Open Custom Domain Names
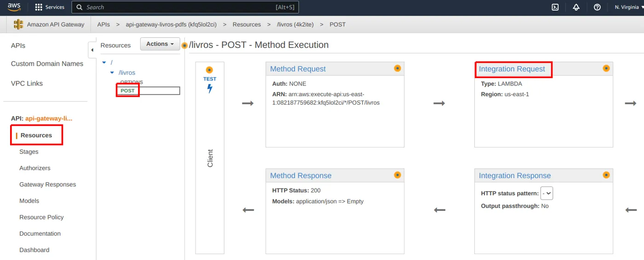 click(47, 64)
